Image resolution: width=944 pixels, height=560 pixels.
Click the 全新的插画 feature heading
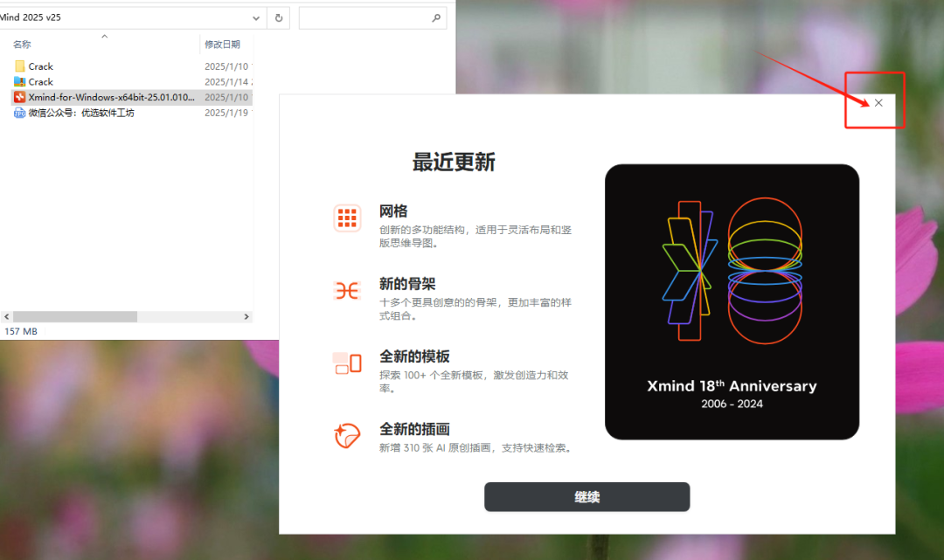[414, 430]
